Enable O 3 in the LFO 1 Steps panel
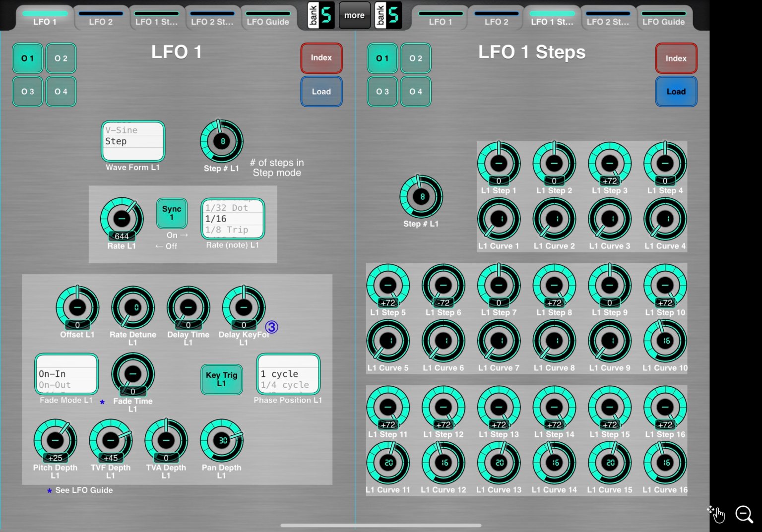The height and width of the screenshot is (532, 762). coord(382,92)
